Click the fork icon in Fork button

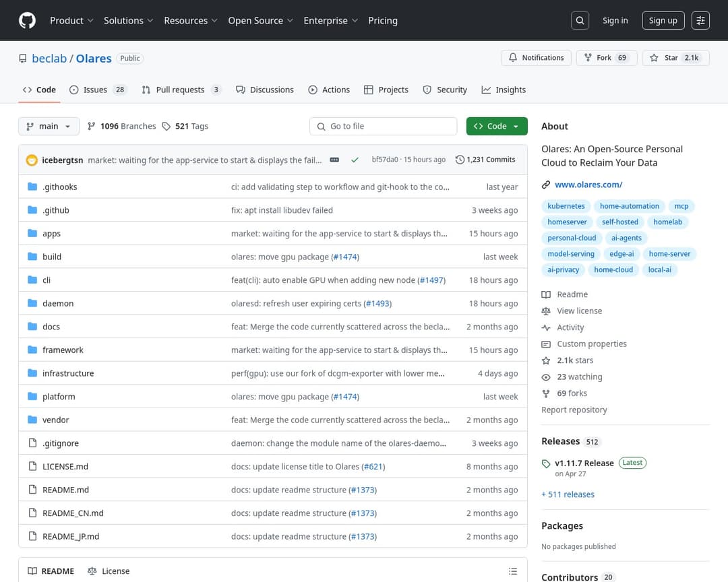(x=588, y=57)
